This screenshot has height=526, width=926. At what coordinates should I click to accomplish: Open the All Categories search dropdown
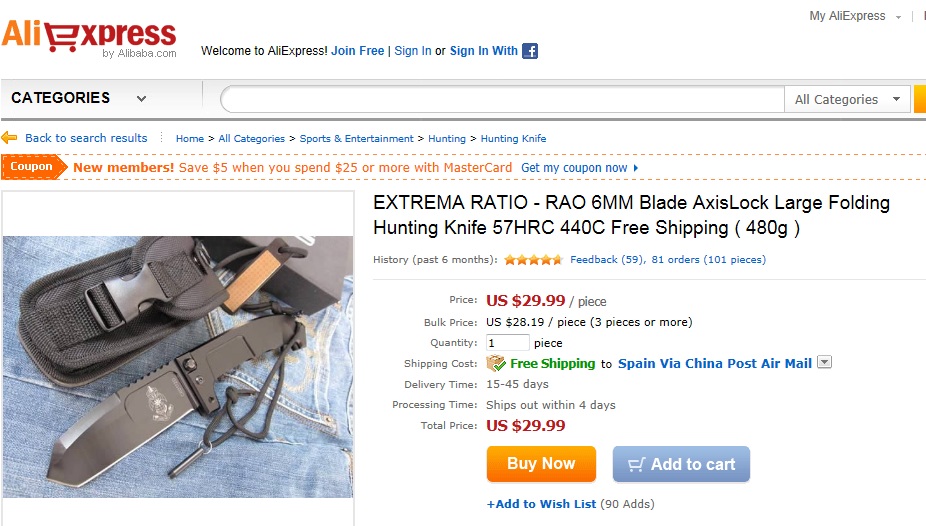[847, 99]
